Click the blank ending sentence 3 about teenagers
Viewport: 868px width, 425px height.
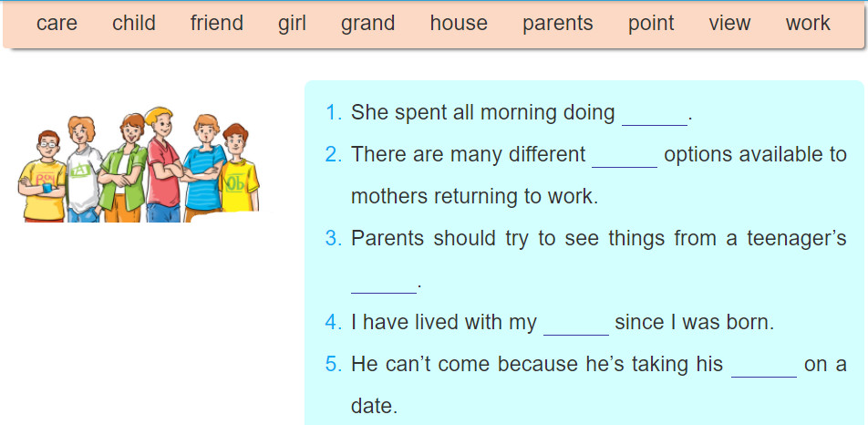point(384,284)
